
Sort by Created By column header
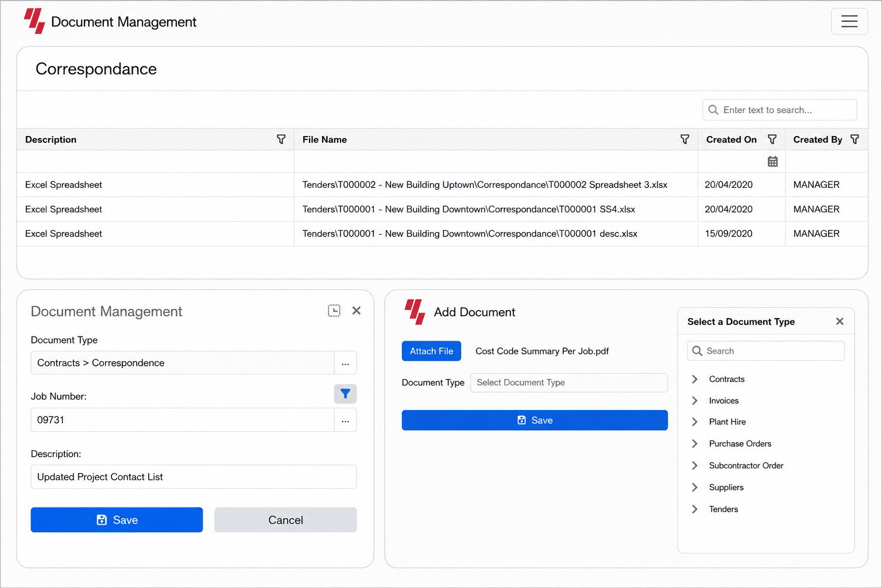pos(818,140)
